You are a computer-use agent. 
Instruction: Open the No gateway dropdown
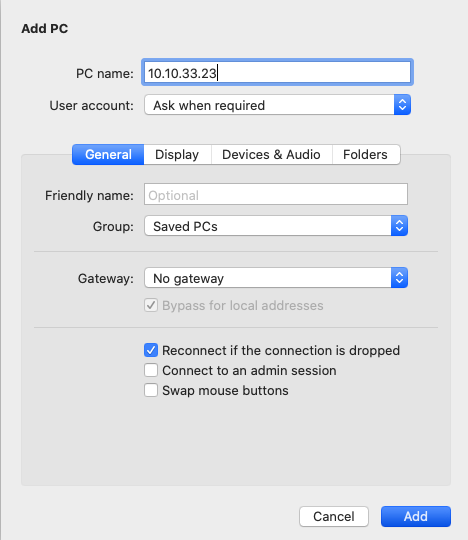[276, 278]
